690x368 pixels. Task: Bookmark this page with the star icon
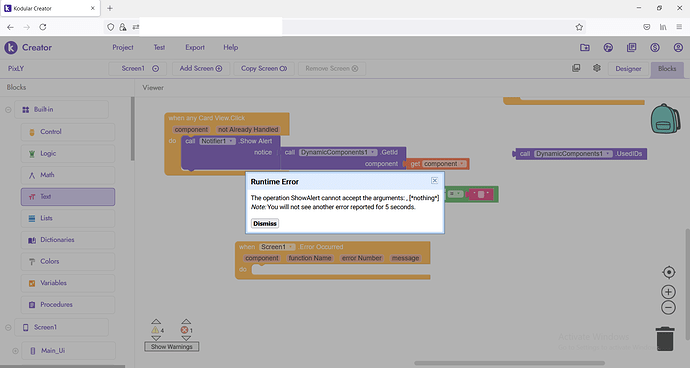point(579,27)
